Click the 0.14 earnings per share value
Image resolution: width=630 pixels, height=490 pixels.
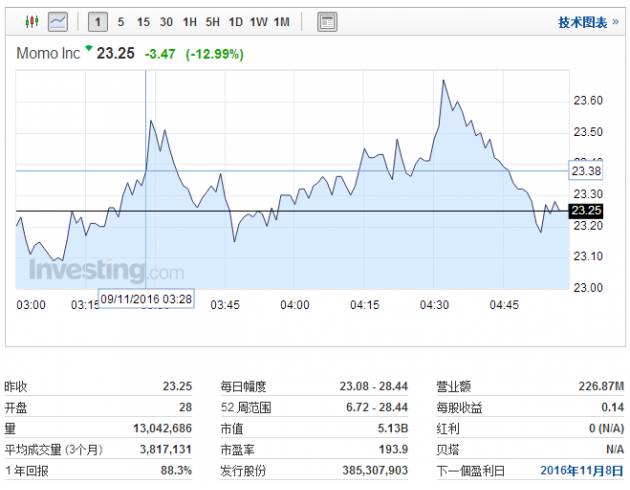(613, 407)
